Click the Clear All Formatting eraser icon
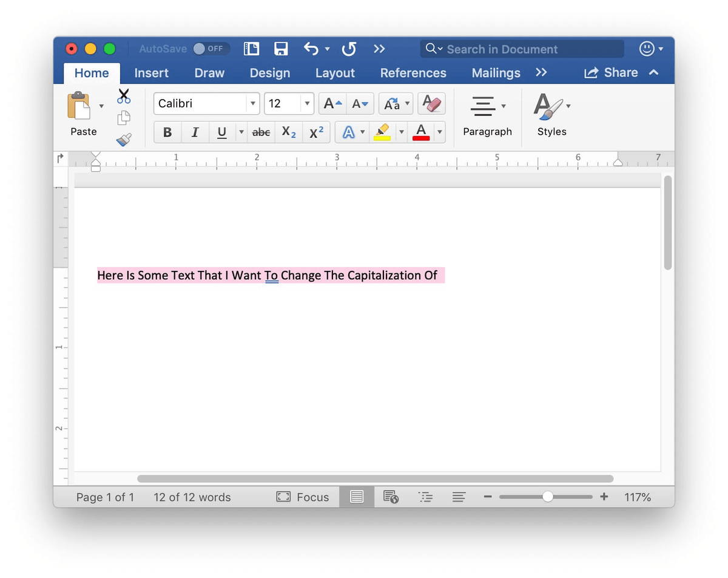This screenshot has width=728, height=578. coord(431,103)
